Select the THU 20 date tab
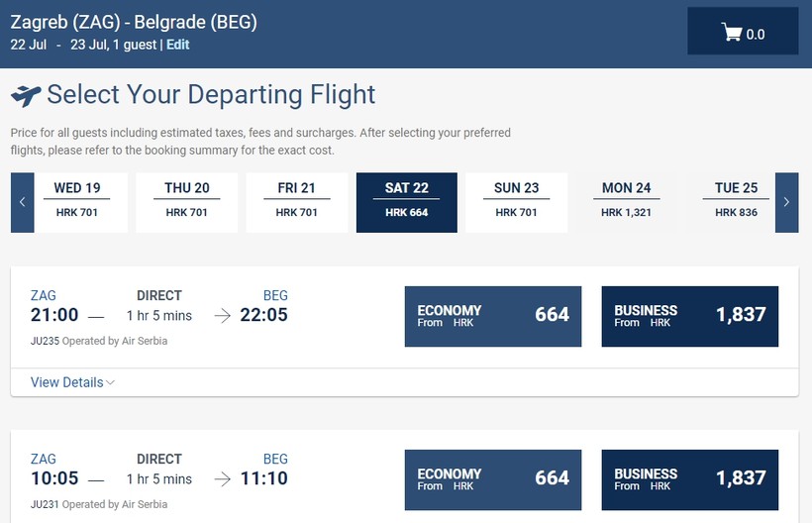This screenshot has width=812, height=523. click(x=187, y=202)
